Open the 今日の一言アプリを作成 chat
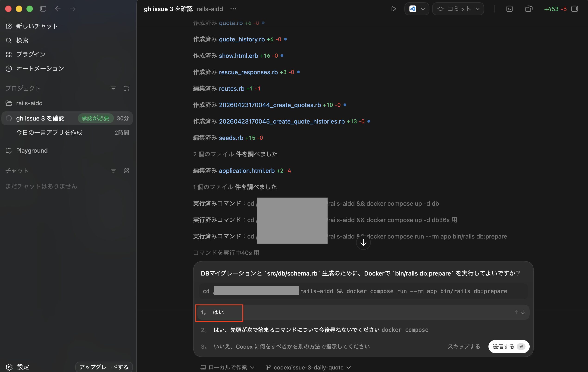This screenshot has height=372, width=588. coord(49,133)
